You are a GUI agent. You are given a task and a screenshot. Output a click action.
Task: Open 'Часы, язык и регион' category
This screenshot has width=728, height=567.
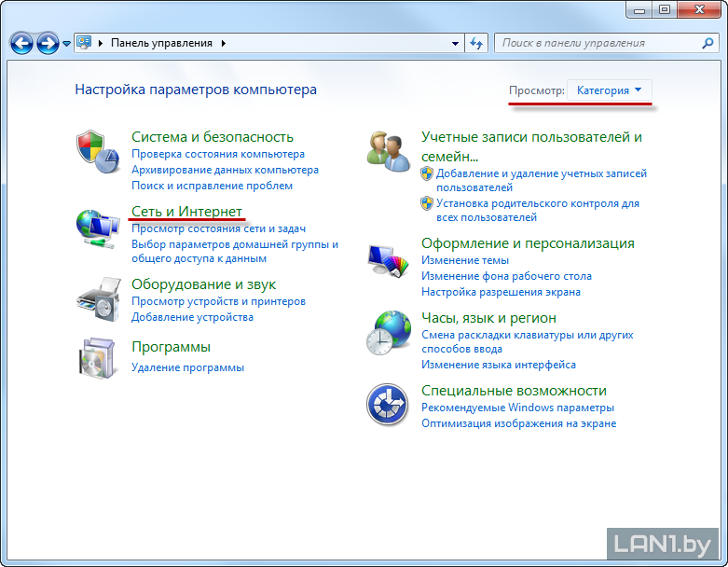(488, 318)
